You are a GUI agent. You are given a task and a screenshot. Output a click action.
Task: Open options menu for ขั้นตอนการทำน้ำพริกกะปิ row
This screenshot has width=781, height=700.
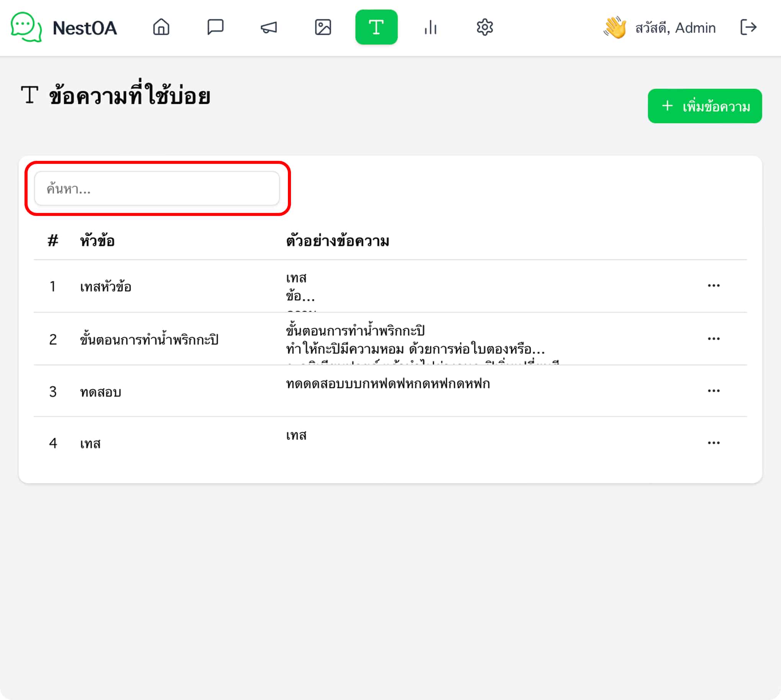pos(714,339)
